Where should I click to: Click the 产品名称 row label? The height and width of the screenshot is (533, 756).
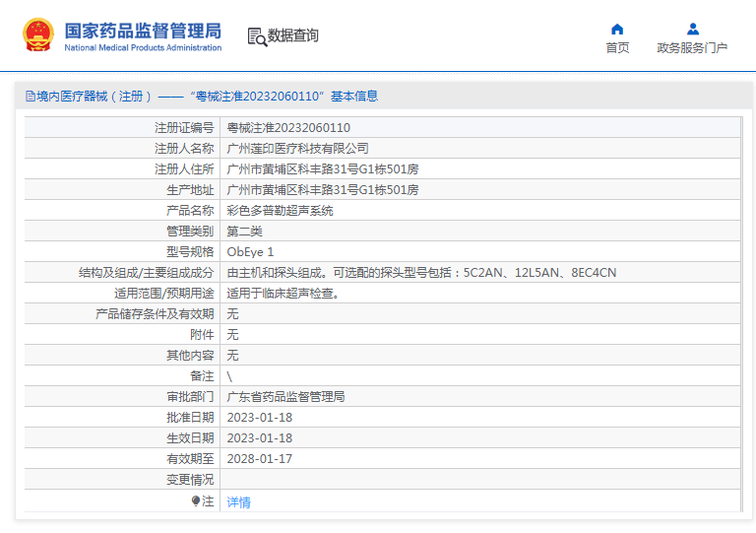[190, 211]
